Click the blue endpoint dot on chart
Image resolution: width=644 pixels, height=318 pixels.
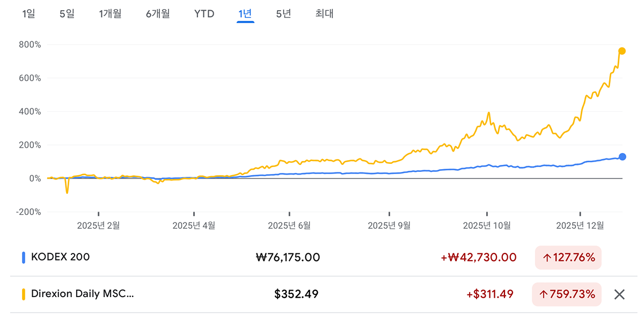coord(622,157)
